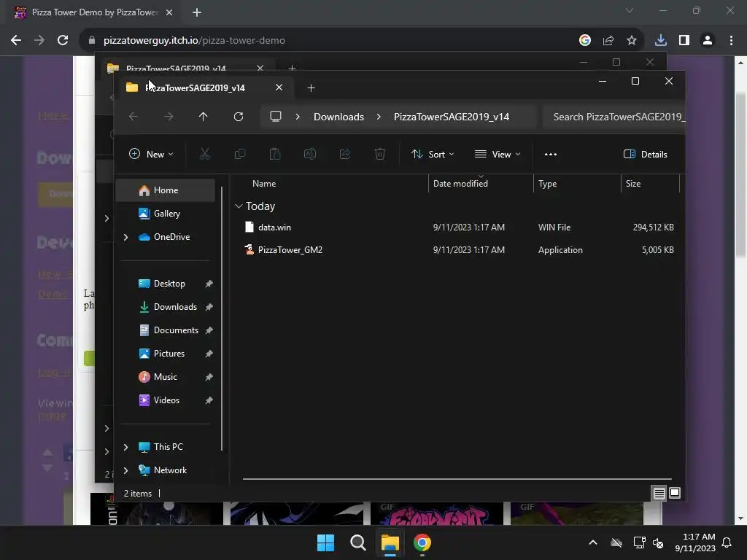Click PizzaTowerSAGE2019_v14 in address breadcrumb

(451, 117)
